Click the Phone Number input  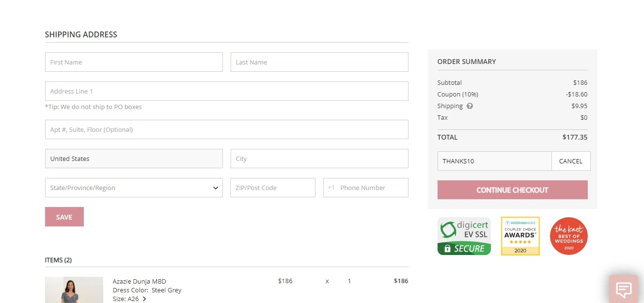(371, 188)
